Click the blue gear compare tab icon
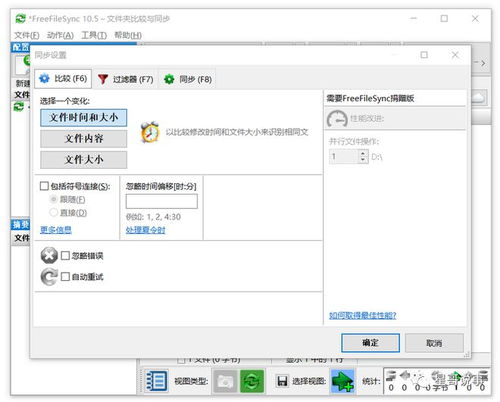 click(x=44, y=79)
